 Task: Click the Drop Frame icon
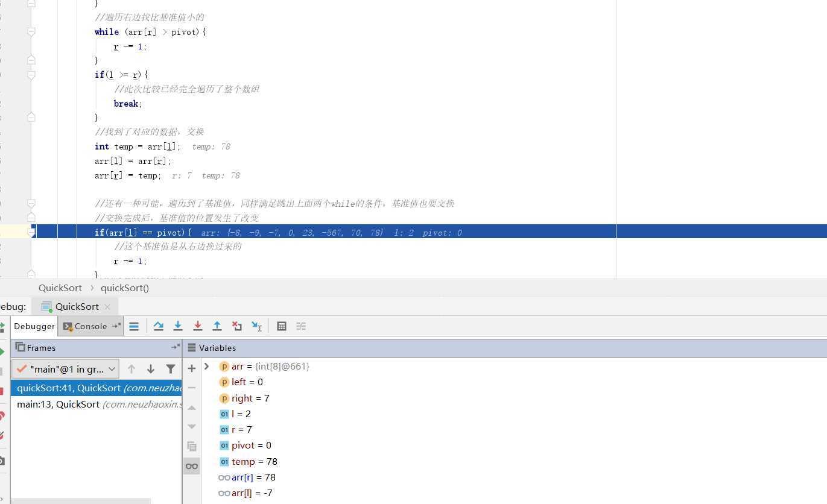237,326
